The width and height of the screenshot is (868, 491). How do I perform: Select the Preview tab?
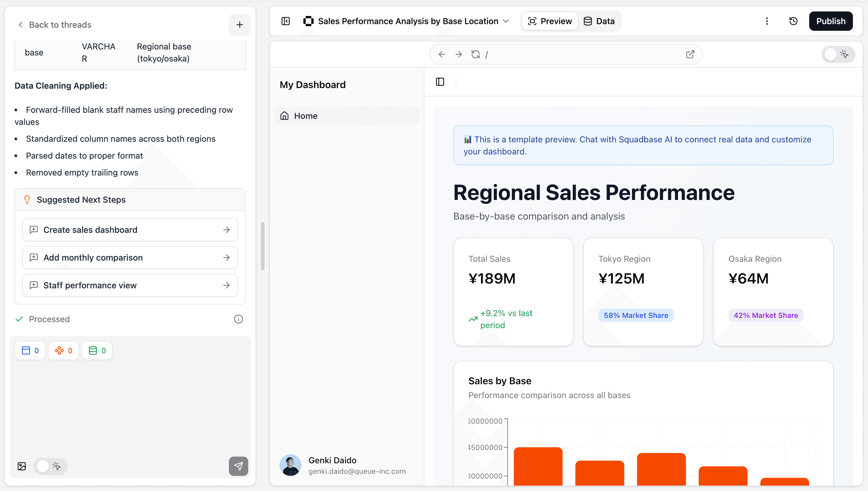(x=550, y=21)
